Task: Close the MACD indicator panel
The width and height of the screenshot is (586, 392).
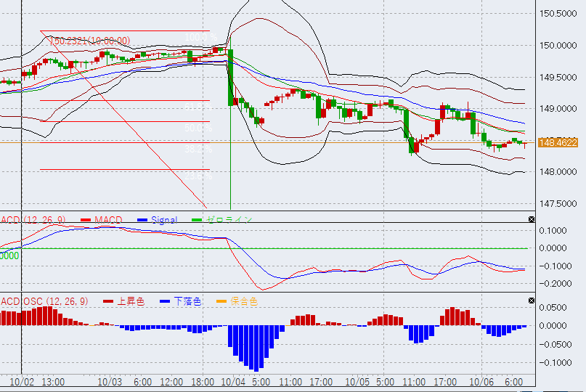Action: [x=531, y=219]
